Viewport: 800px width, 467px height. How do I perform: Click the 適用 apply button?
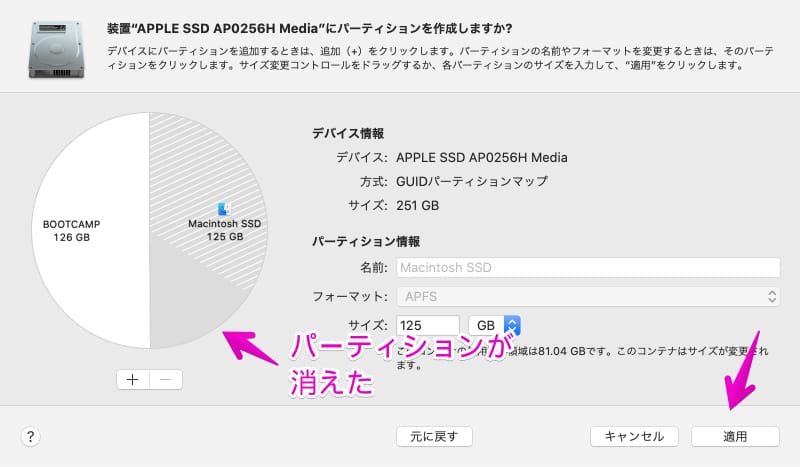735,437
